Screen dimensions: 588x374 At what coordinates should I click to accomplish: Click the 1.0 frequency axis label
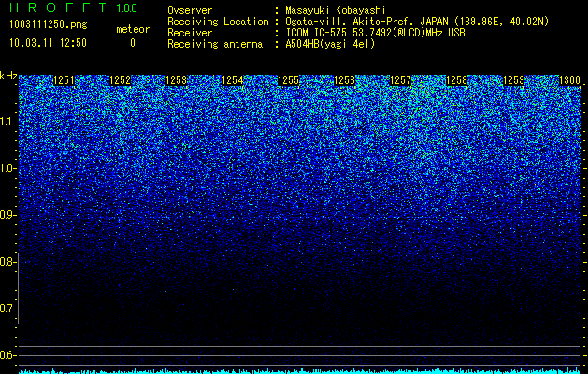[x=7, y=168]
